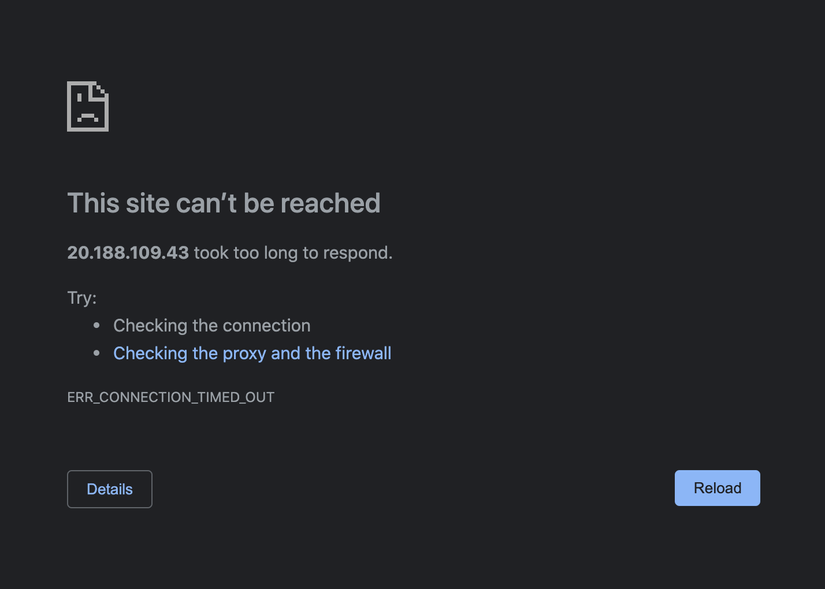Click the 'Checking the connection' suggestion
Viewport: 825px width, 589px height.
pos(212,325)
